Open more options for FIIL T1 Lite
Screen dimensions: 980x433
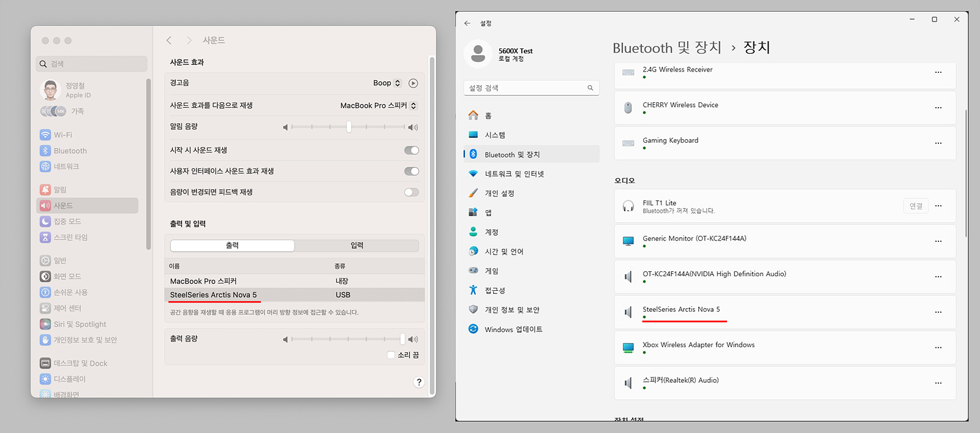click(938, 206)
